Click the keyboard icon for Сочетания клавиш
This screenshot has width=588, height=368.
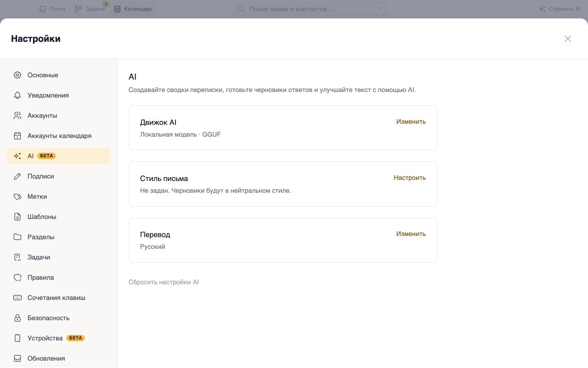click(17, 298)
